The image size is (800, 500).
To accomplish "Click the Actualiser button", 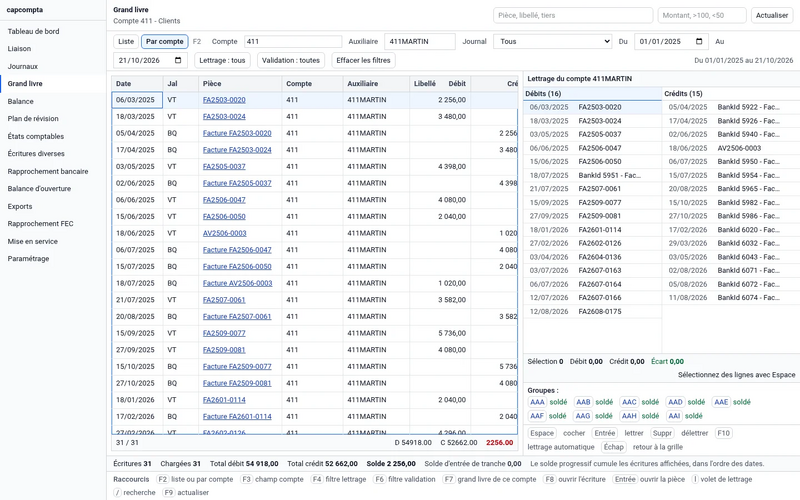I will click(x=771, y=15).
